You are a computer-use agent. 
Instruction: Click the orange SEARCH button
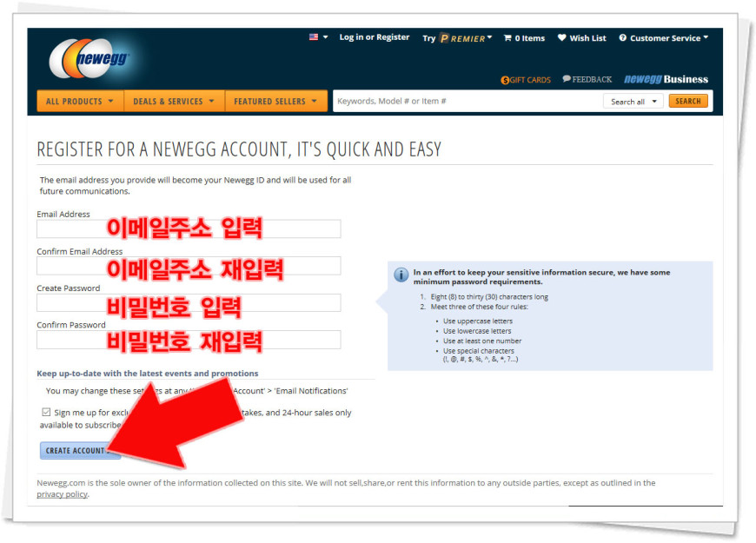coord(688,101)
